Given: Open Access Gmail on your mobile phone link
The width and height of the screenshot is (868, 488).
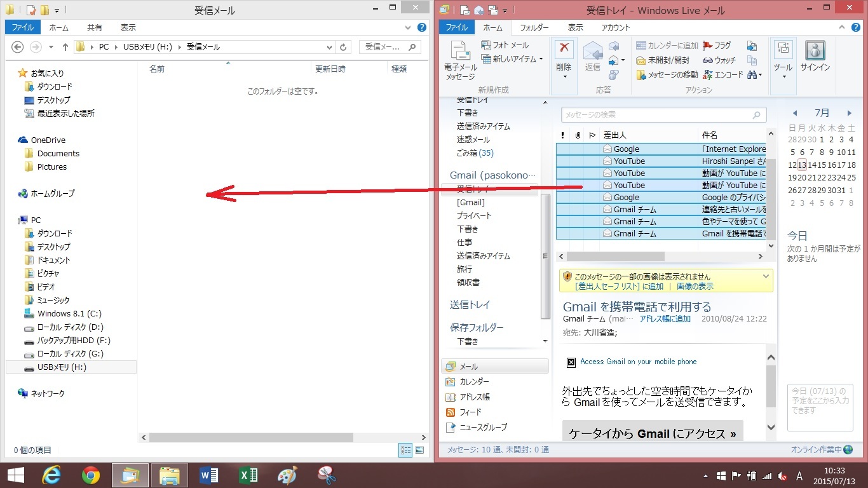Looking at the screenshot, I should [x=638, y=362].
